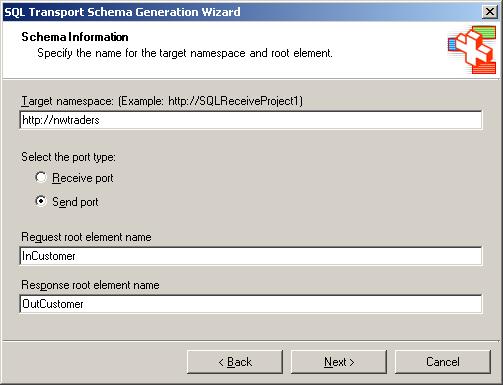Click into the Response root element name box
Screen dimensions: 503x385
(251, 304)
